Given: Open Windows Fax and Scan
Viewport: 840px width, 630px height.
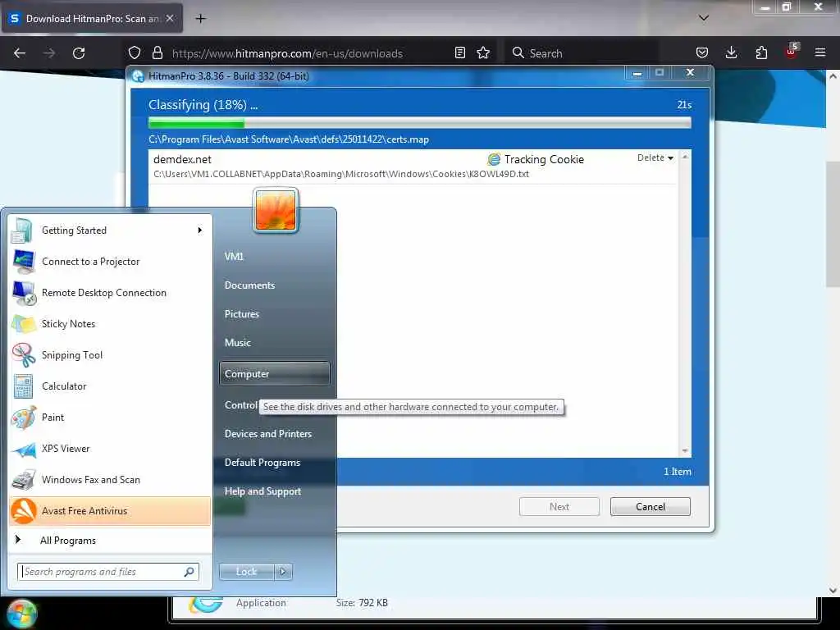Looking at the screenshot, I should 110,479.
